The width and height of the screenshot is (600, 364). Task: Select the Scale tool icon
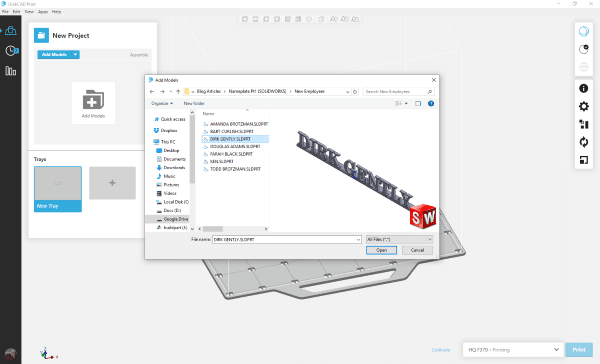tap(584, 160)
